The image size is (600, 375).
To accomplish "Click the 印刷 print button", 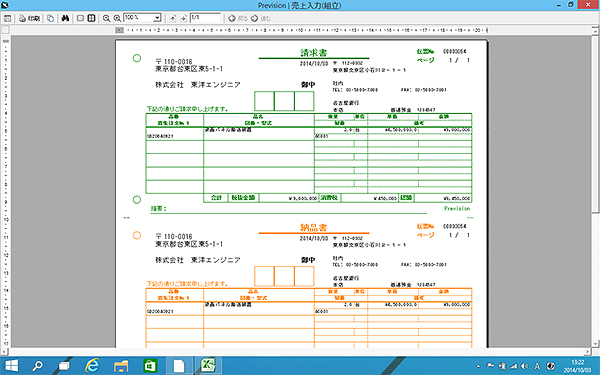I will (29, 18).
